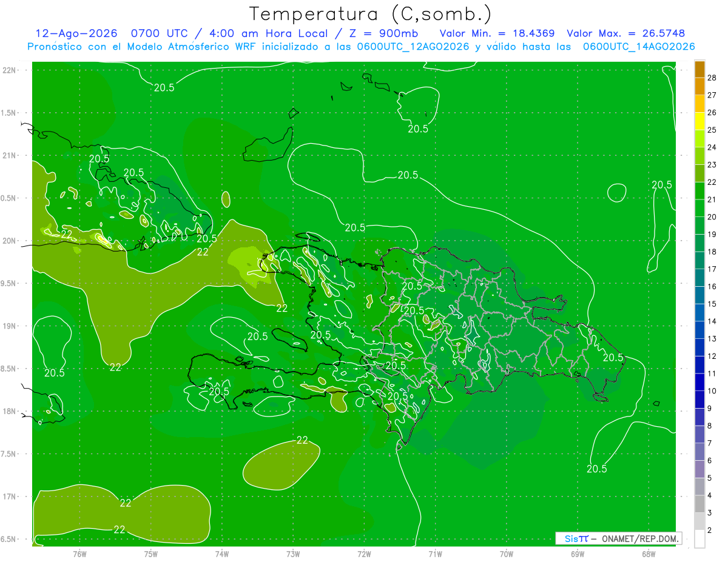The width and height of the screenshot is (728, 562).
Task: Click the 21N latitude axis label
Action: coord(10,156)
